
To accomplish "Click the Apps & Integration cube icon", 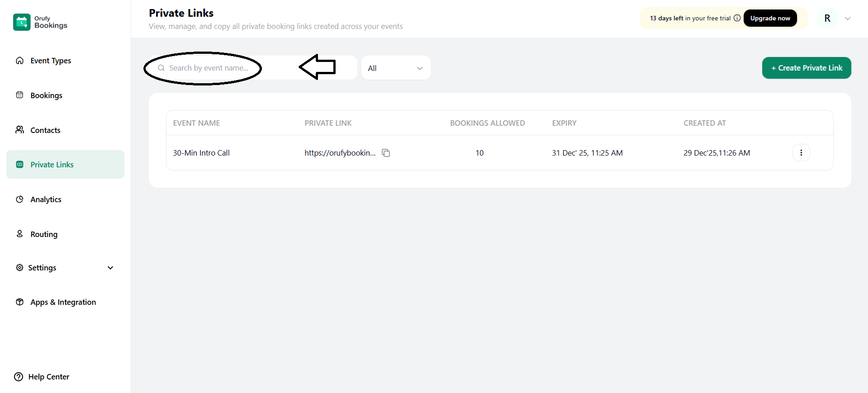I will (x=19, y=302).
